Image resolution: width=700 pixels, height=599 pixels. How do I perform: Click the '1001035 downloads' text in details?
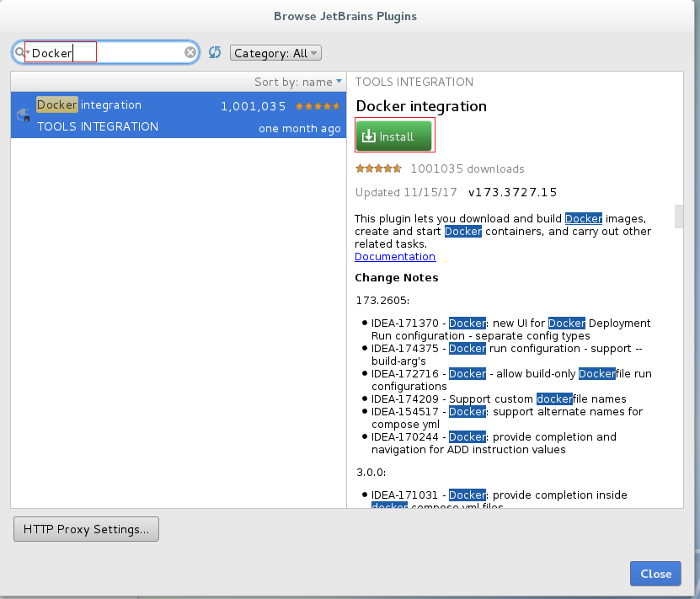(x=468, y=168)
